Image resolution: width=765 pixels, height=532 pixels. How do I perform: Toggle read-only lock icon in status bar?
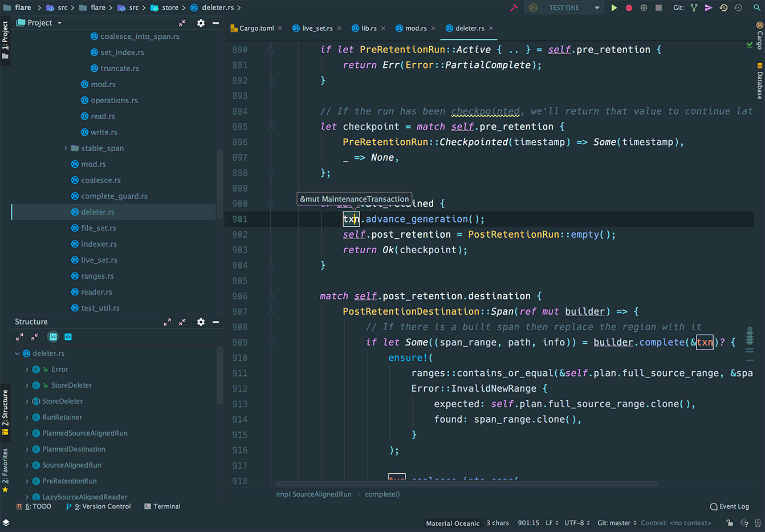click(730, 523)
